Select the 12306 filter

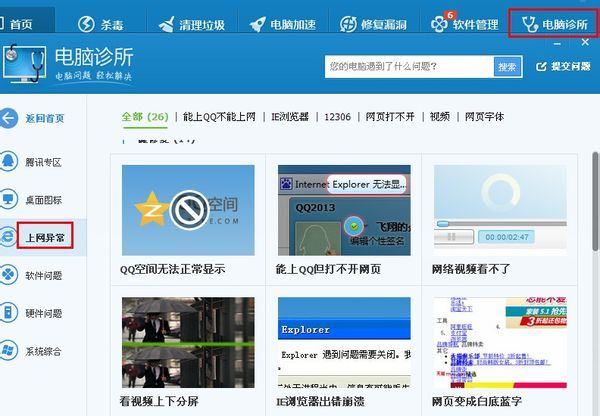pyautogui.click(x=338, y=117)
